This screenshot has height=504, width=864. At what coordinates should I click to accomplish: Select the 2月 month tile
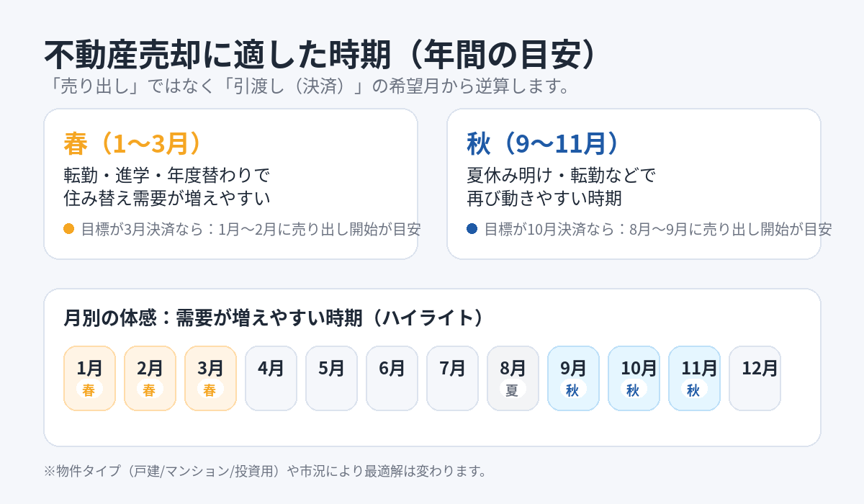point(150,378)
